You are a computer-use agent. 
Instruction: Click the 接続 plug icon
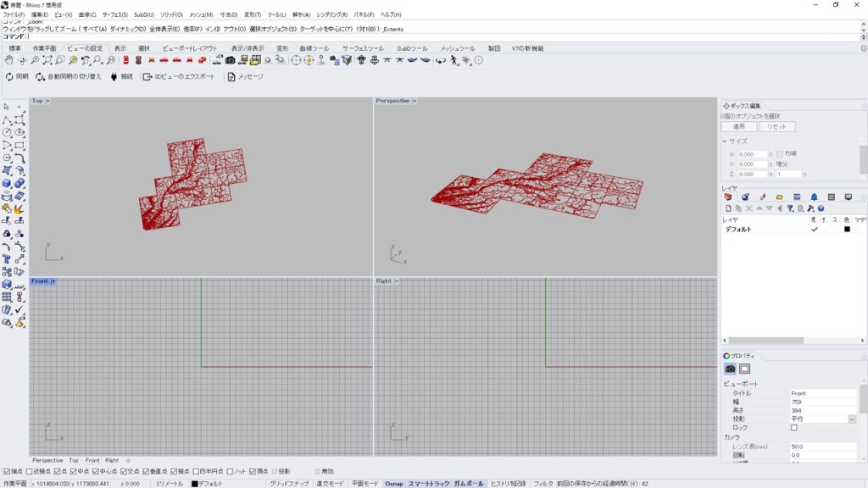(113, 76)
